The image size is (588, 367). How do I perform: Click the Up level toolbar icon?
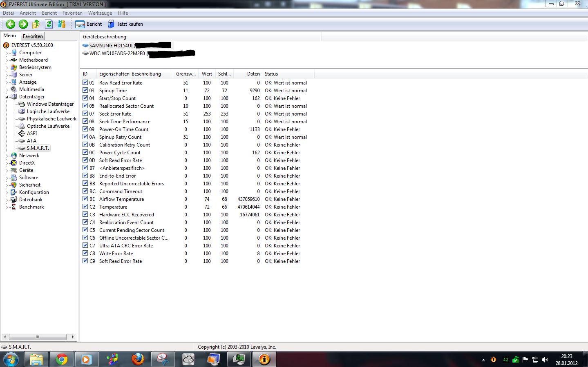[x=36, y=24]
